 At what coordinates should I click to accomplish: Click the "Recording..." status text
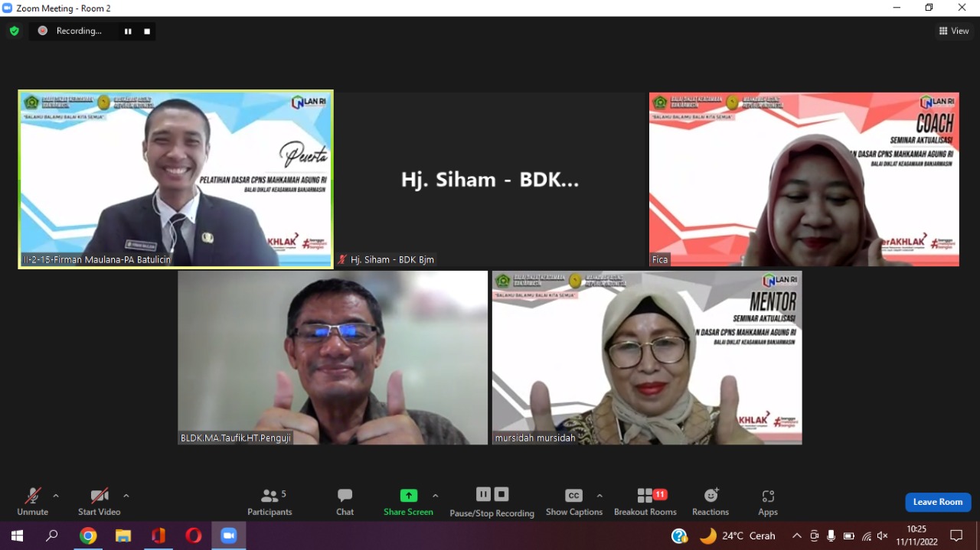tap(79, 31)
